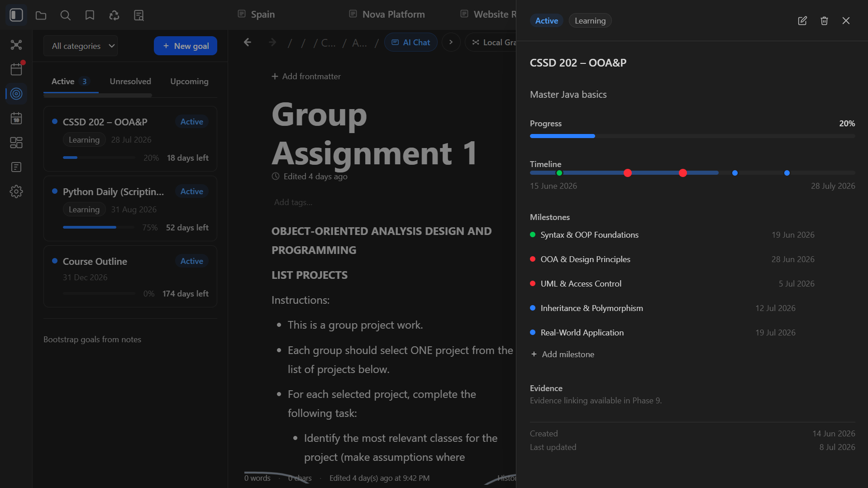Open the Python Daily goal card
Image resolution: width=868 pixels, height=488 pixels.
(130, 209)
